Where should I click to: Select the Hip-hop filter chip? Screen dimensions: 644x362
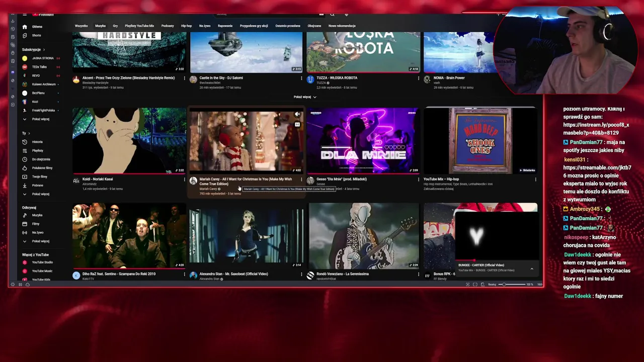pyautogui.click(x=186, y=26)
